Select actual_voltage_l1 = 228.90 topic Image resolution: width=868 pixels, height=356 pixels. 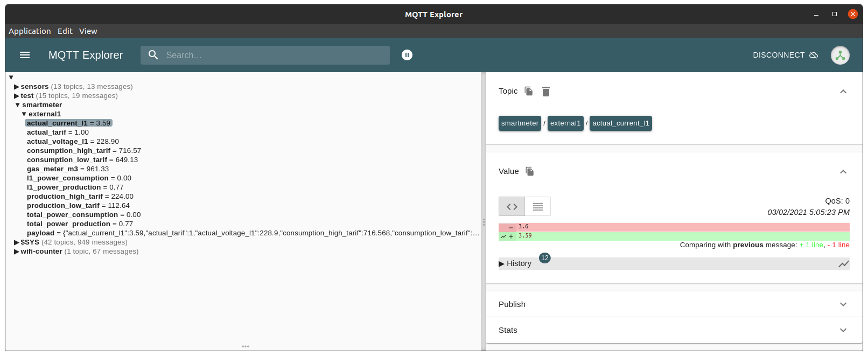[x=73, y=142]
